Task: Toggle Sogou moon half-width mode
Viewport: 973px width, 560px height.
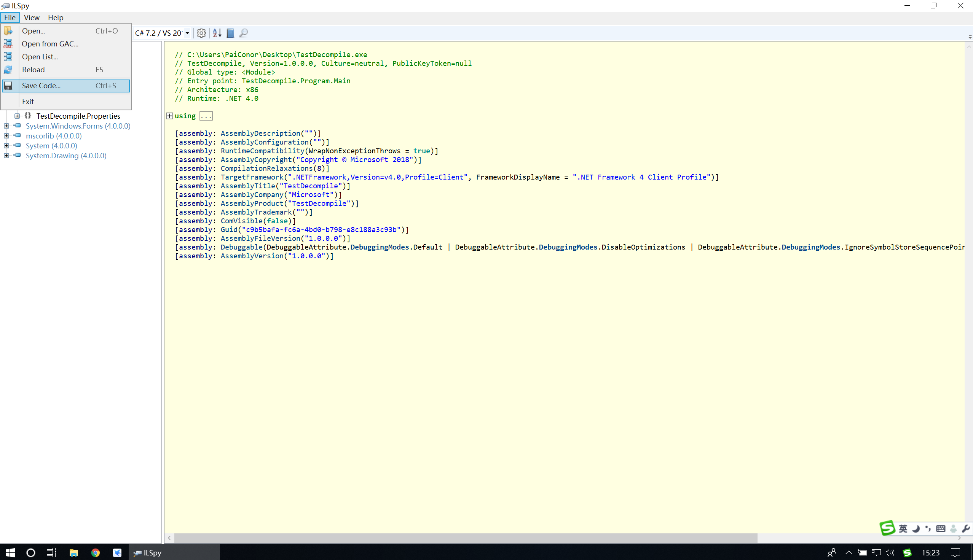Action: [916, 528]
